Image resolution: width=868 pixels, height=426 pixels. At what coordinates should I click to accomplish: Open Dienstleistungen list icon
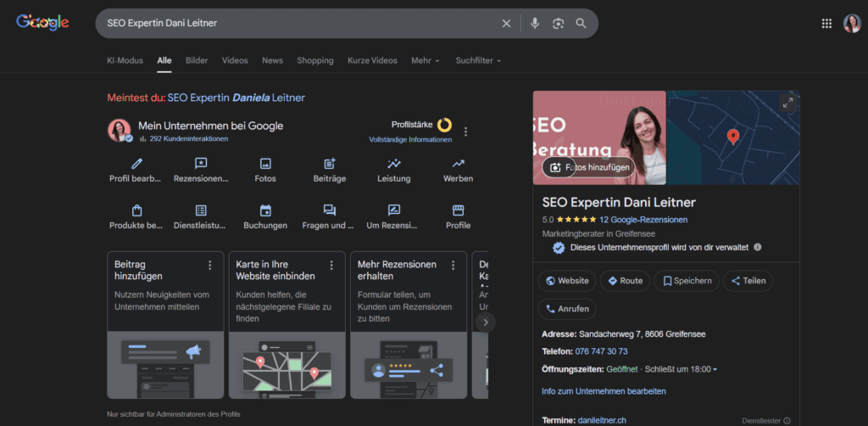[x=201, y=210]
